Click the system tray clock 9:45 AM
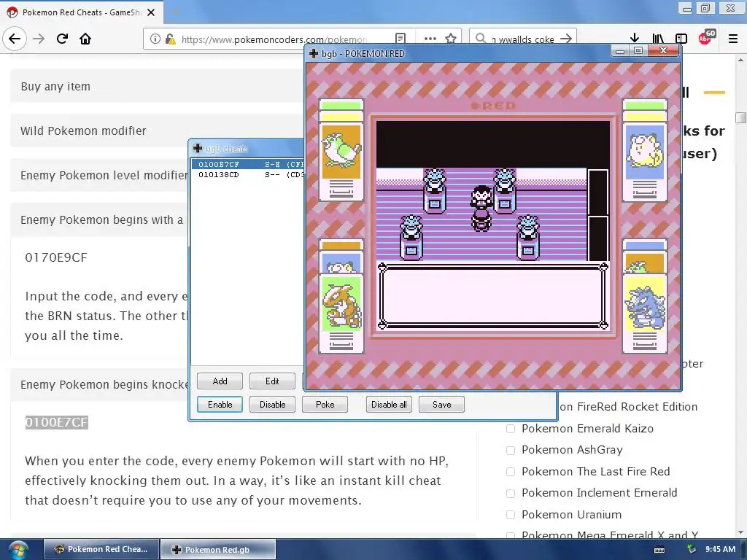Screen dimensions: 747x560 pos(720,549)
